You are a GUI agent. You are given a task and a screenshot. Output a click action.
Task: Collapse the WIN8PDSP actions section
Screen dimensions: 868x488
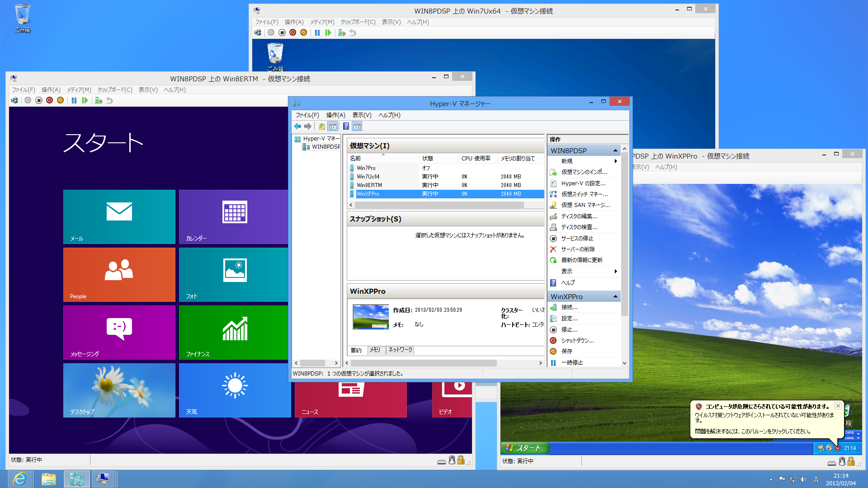[x=615, y=150]
